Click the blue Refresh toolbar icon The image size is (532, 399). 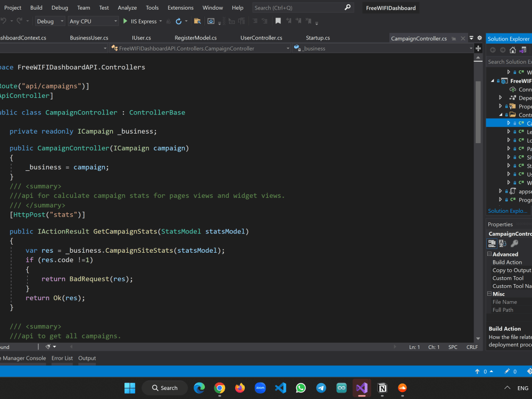(179, 21)
